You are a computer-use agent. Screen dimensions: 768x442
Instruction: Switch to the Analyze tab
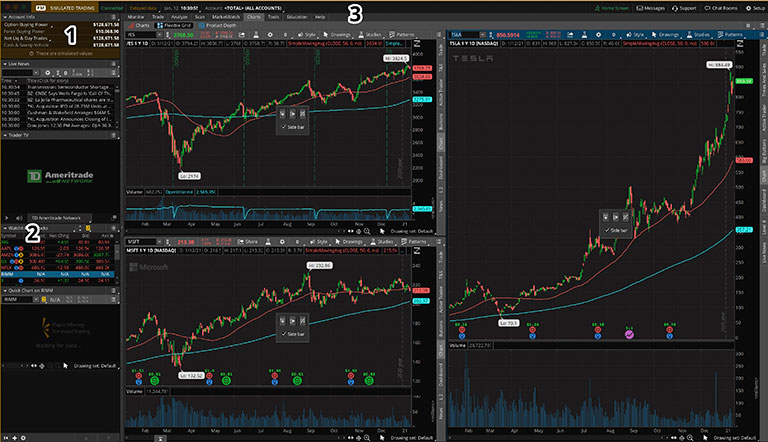pos(179,17)
